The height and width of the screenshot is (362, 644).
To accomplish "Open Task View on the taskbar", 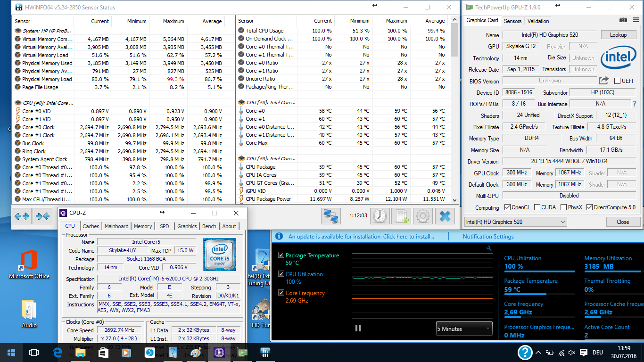I will click(33, 353).
